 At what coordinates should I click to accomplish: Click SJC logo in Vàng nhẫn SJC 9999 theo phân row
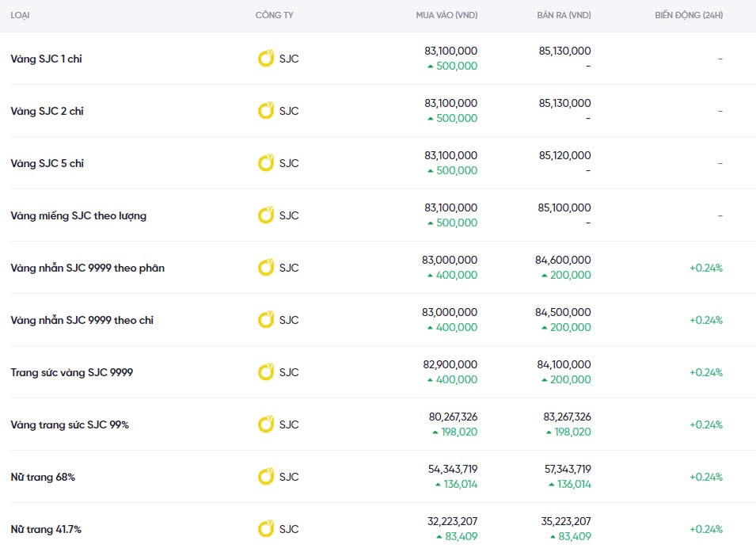(266, 268)
